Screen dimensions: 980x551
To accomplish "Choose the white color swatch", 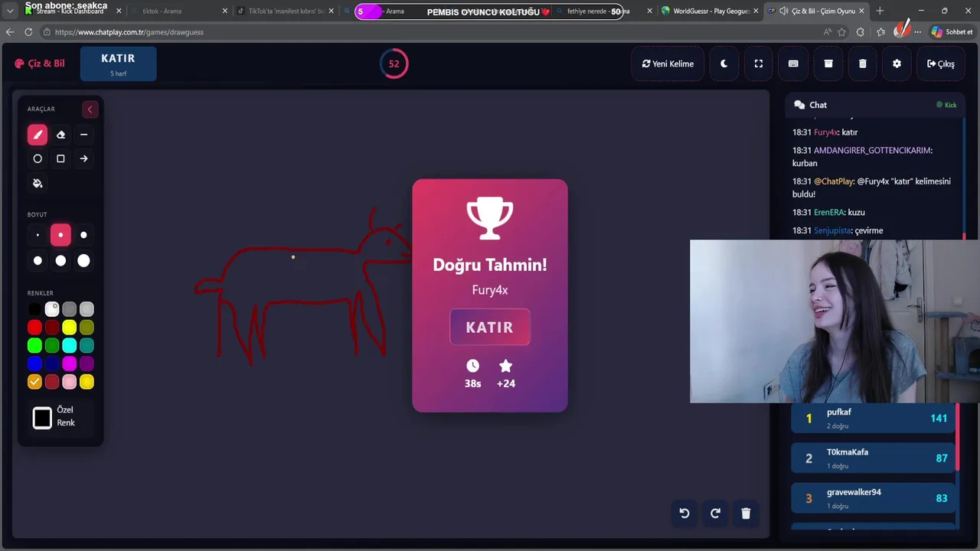I will (52, 309).
